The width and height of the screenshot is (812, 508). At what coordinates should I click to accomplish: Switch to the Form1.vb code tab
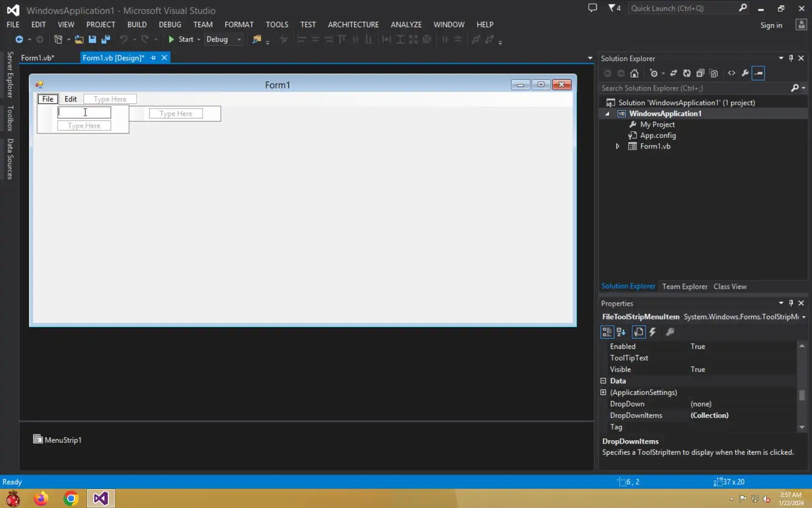(x=38, y=58)
